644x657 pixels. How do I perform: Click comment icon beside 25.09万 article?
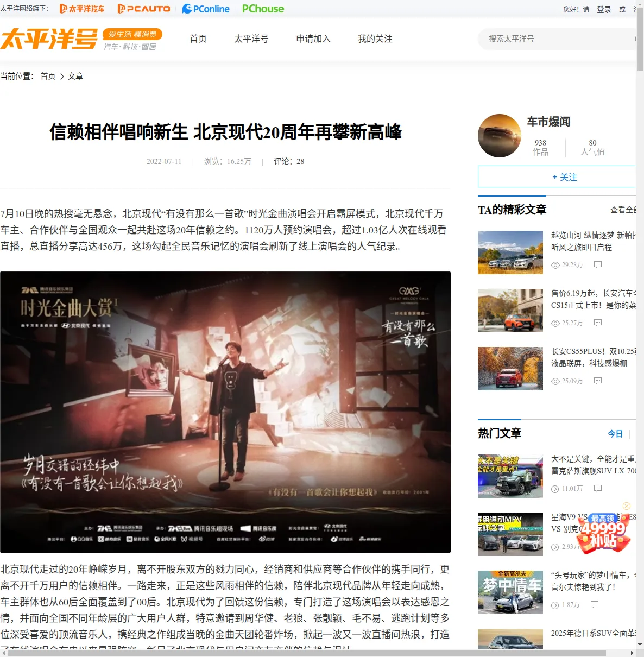click(598, 381)
